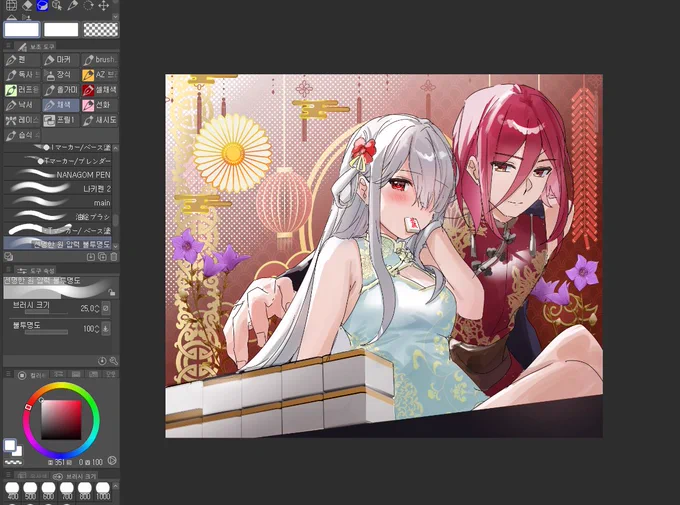680x505 pixels.
Task: Pick the 油絵ブラシ brush
Action: pos(57,216)
